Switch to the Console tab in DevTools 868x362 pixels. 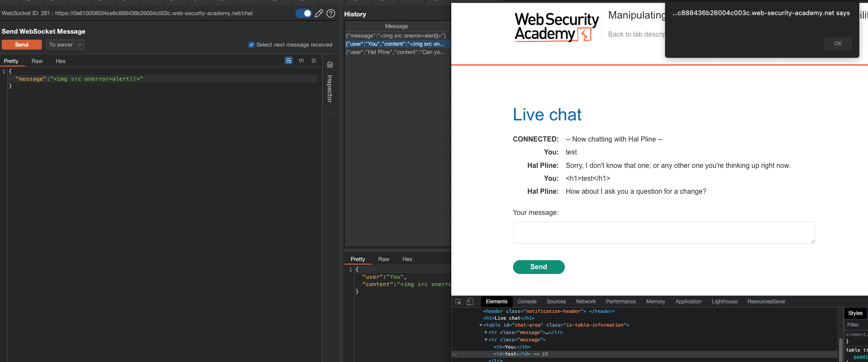point(527,302)
